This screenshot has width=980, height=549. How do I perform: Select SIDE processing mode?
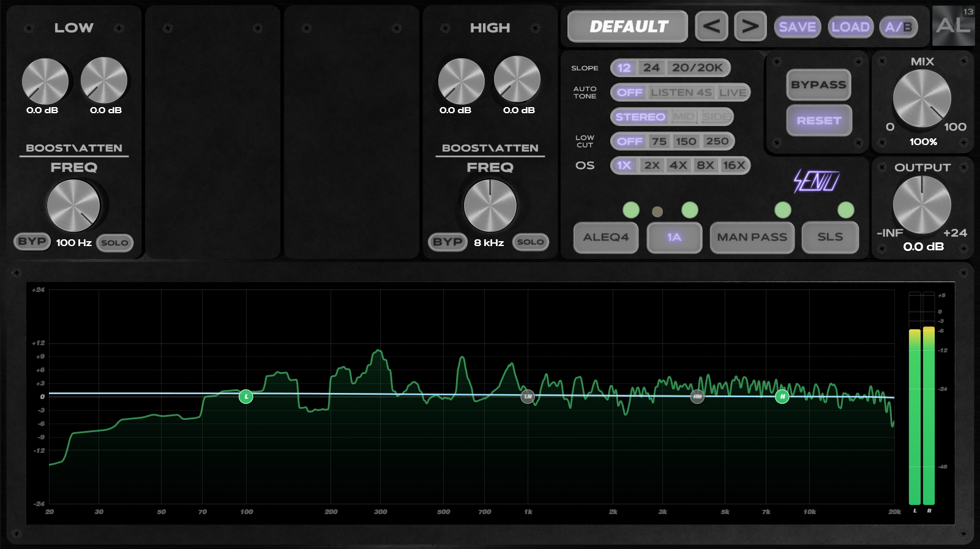[x=716, y=117]
